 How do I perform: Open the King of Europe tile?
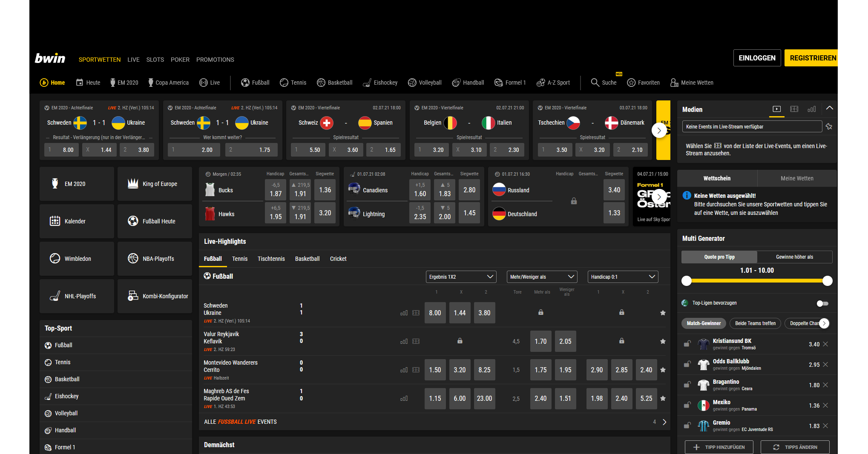(x=155, y=184)
